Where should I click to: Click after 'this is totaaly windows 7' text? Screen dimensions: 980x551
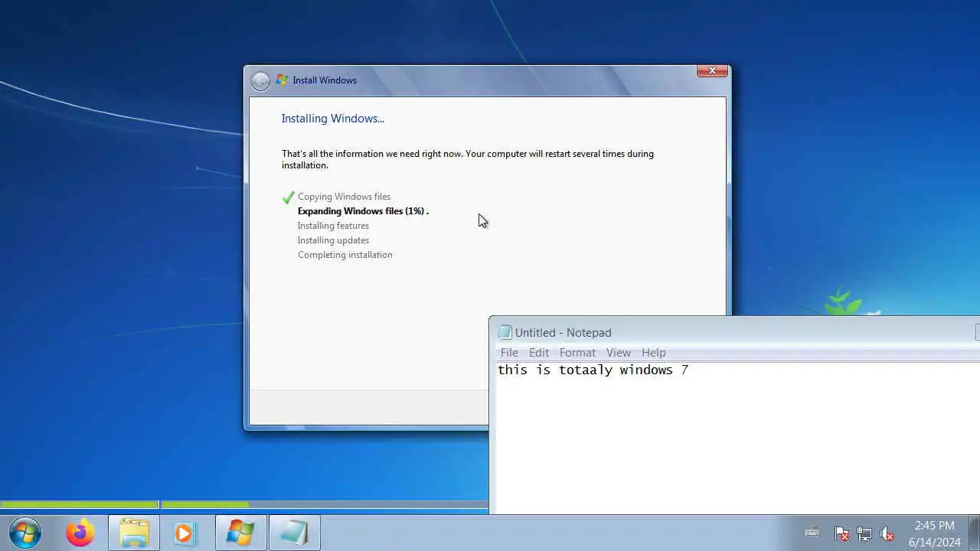[x=691, y=370]
